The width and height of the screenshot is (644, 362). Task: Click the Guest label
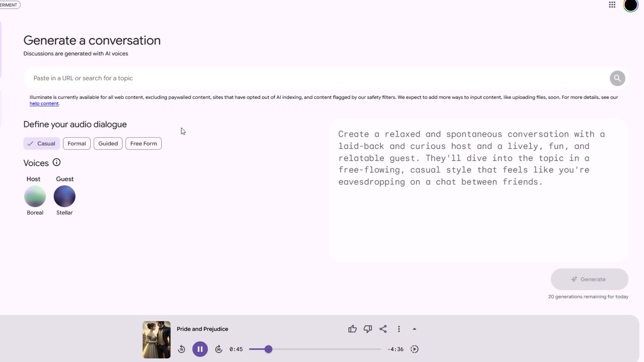pyautogui.click(x=65, y=179)
